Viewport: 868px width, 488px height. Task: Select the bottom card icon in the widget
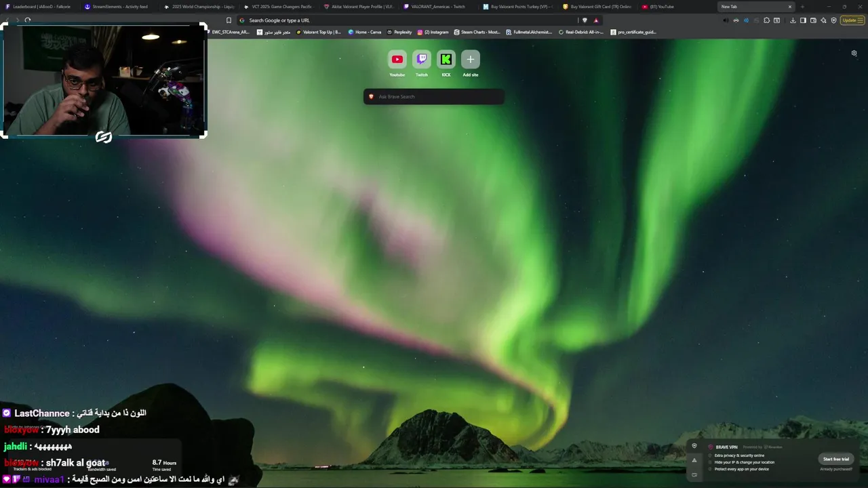pos(694,474)
